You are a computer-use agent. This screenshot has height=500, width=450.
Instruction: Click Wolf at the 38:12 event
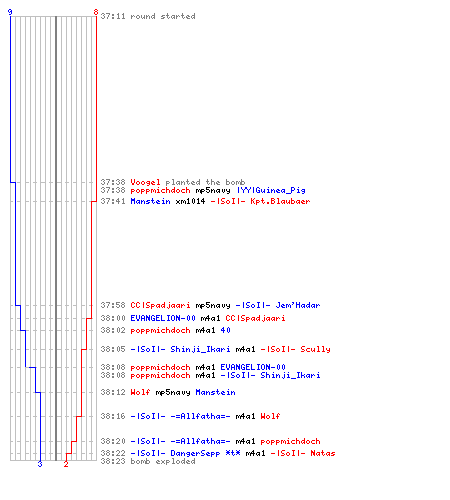click(x=140, y=392)
